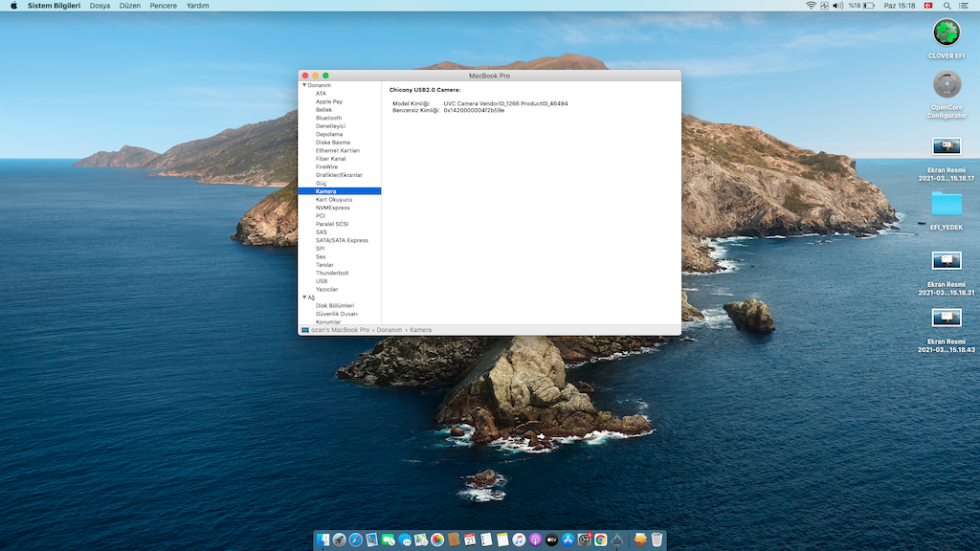Viewport: 980px width, 551px height.
Task: Open Ekran Resmi 15.18.17 screenshot thumbnail
Action: pyautogui.click(x=946, y=146)
